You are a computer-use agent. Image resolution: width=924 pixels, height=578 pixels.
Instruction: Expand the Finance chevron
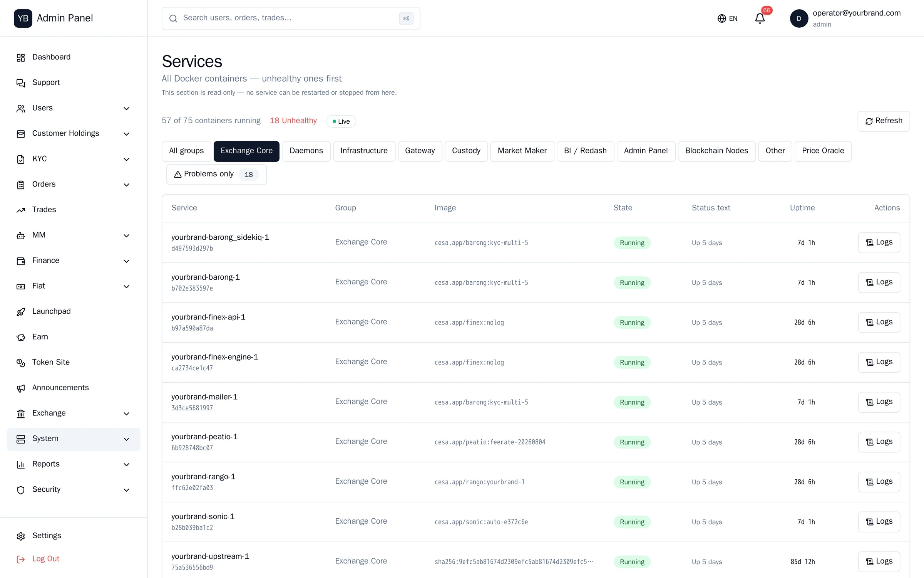[x=126, y=261]
